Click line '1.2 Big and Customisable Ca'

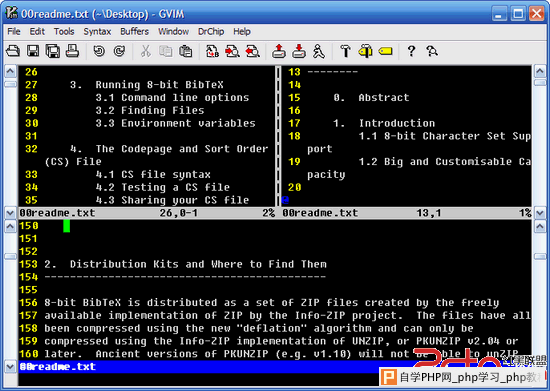click(x=445, y=162)
